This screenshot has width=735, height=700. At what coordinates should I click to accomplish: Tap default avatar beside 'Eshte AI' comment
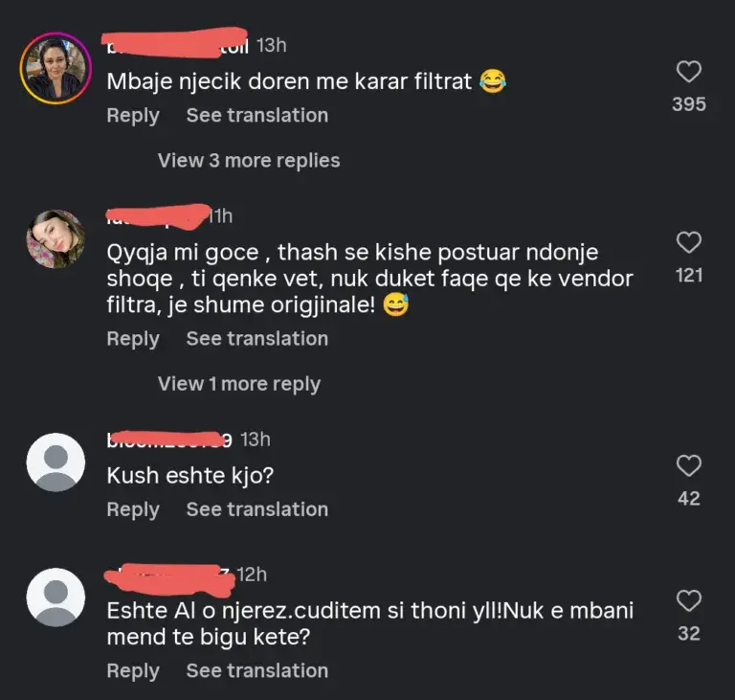[x=56, y=598]
